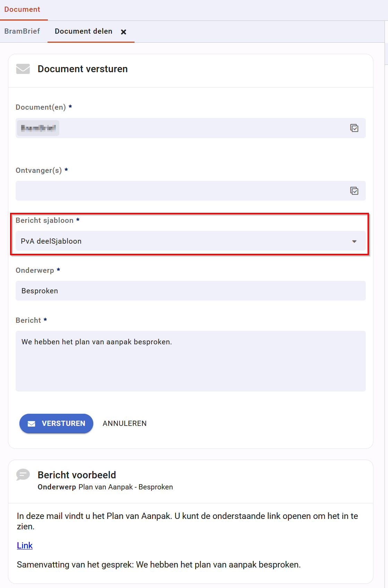Open the Document top-level tab
388x588 pixels.
pos(22,9)
